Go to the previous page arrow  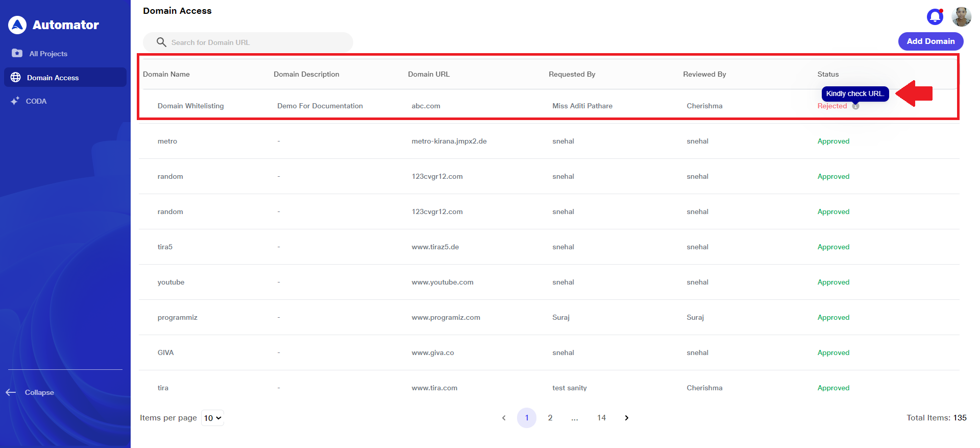[x=504, y=418]
